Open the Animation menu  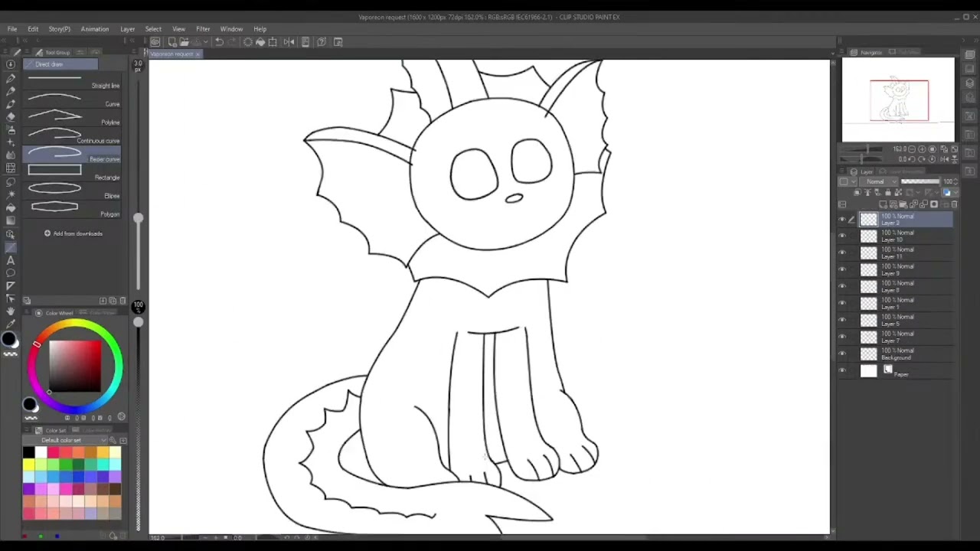pyautogui.click(x=95, y=29)
